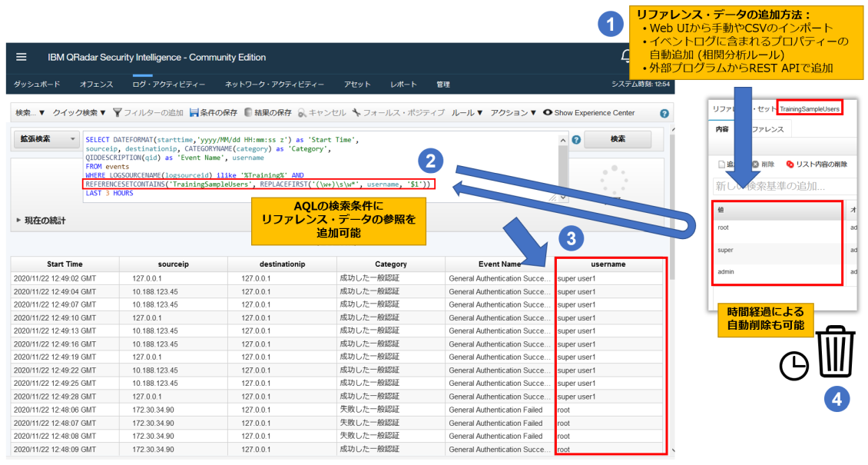Click the 2020/11/22 12:48:08 GMT row
868x465 pixels.
point(337,437)
